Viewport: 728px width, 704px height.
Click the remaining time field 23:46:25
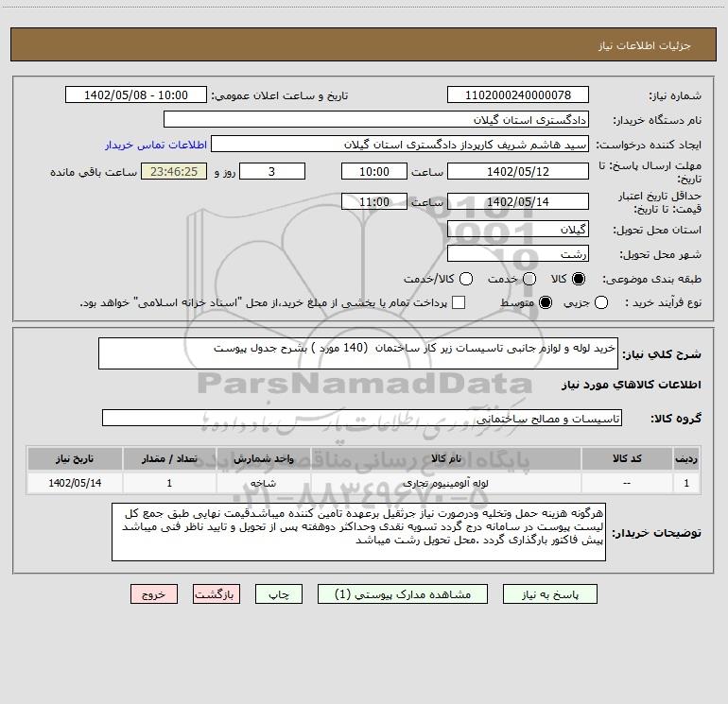click(x=174, y=171)
